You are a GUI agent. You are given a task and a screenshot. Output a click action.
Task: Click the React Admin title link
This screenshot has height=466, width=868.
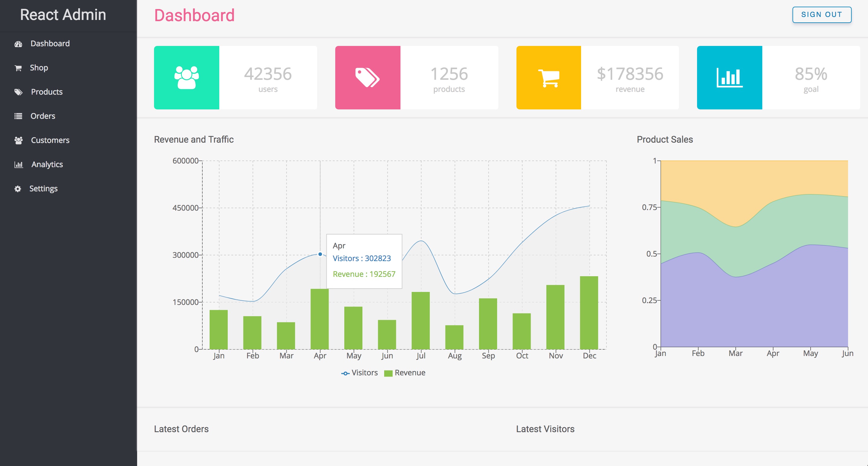tap(63, 15)
